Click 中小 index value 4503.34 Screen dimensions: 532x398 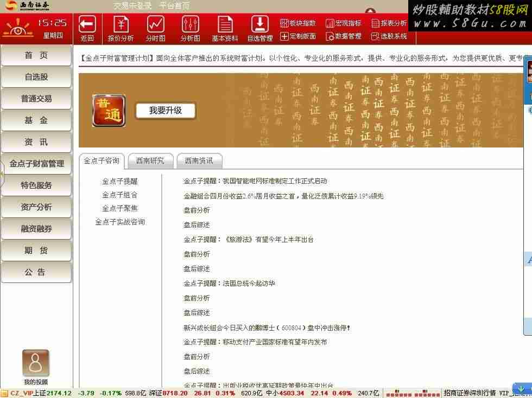pyautogui.click(x=292, y=393)
